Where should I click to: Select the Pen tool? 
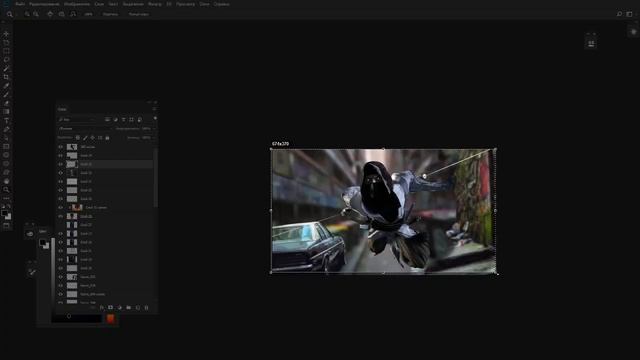[6, 129]
